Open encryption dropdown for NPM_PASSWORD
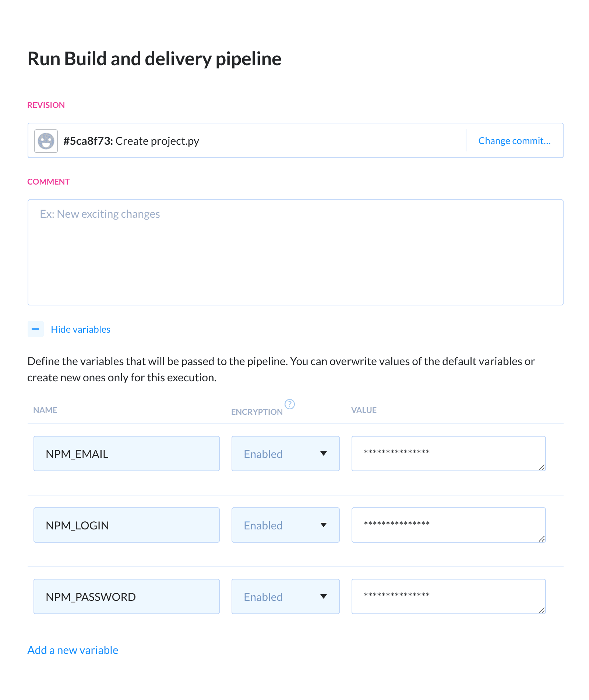The height and width of the screenshot is (700, 589). click(285, 596)
